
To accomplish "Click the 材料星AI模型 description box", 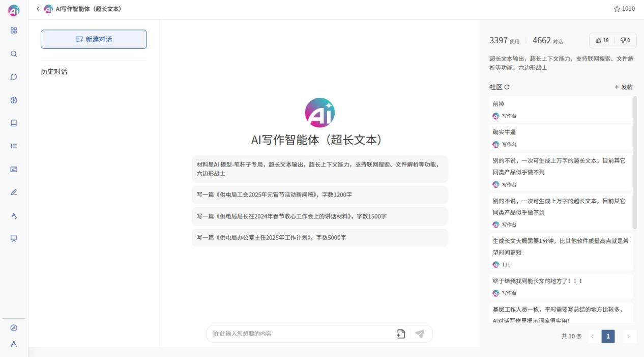I will (x=319, y=169).
